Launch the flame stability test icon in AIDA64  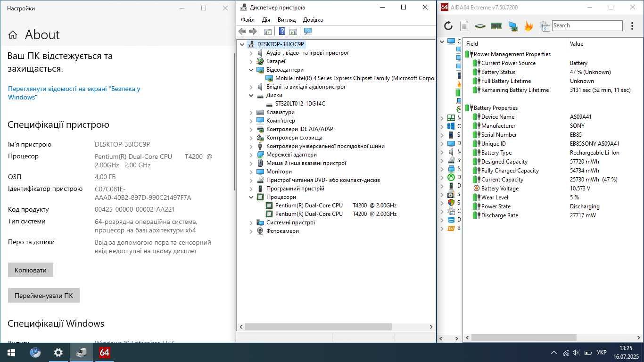[x=528, y=26]
